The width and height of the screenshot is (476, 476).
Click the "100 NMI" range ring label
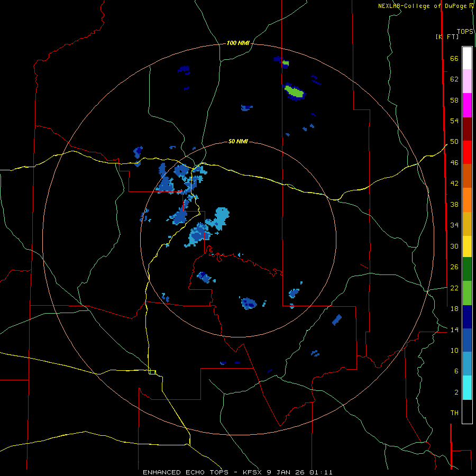pyautogui.click(x=238, y=43)
